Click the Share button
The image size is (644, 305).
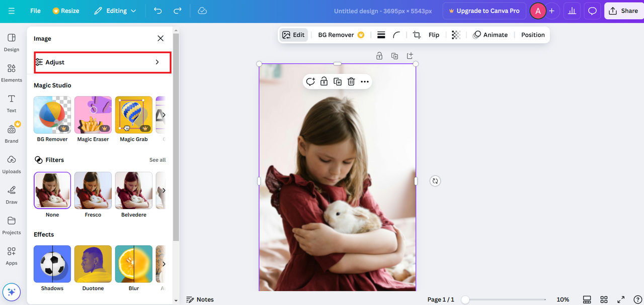[x=623, y=11]
